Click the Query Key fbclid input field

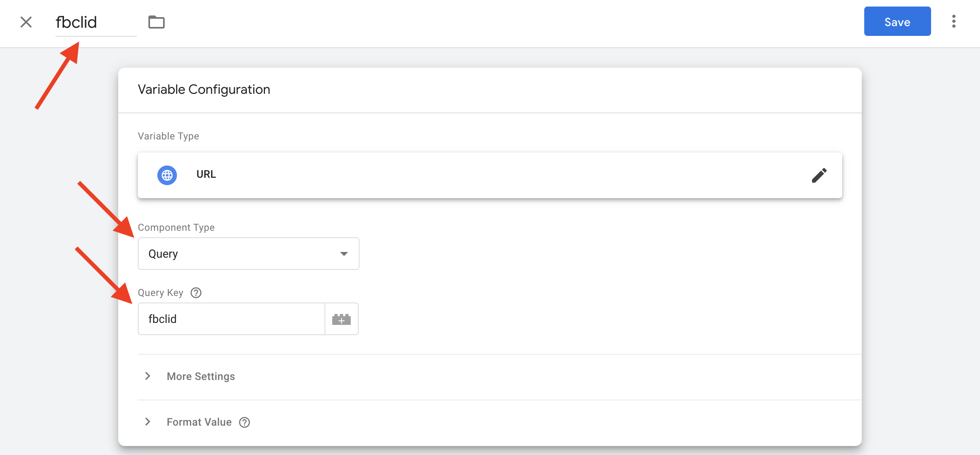(x=231, y=319)
